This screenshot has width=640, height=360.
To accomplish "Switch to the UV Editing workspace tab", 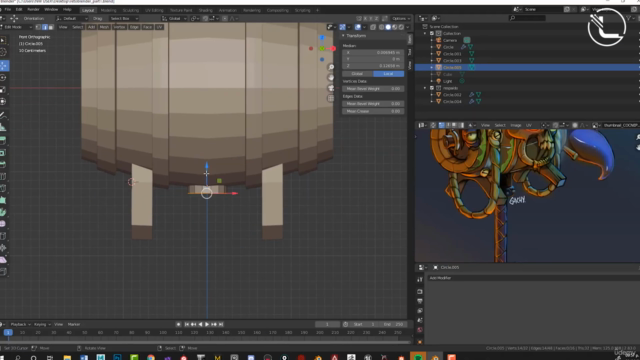I will pos(154,10).
